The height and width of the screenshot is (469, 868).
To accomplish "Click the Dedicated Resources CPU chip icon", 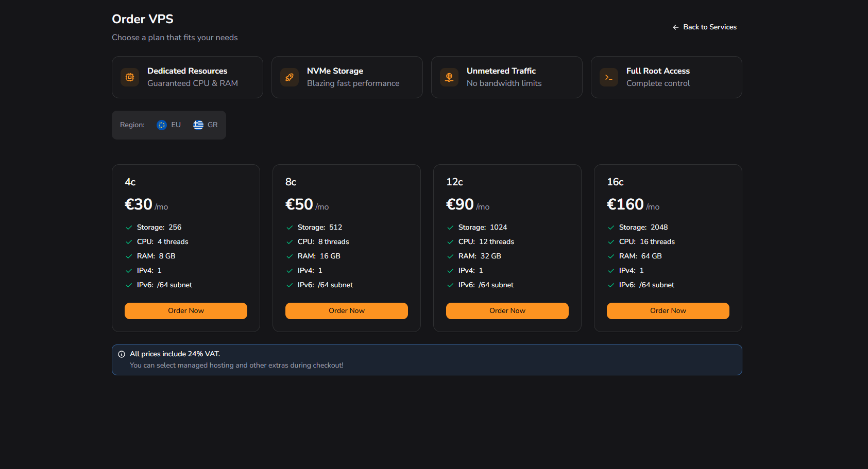I will click(x=130, y=77).
